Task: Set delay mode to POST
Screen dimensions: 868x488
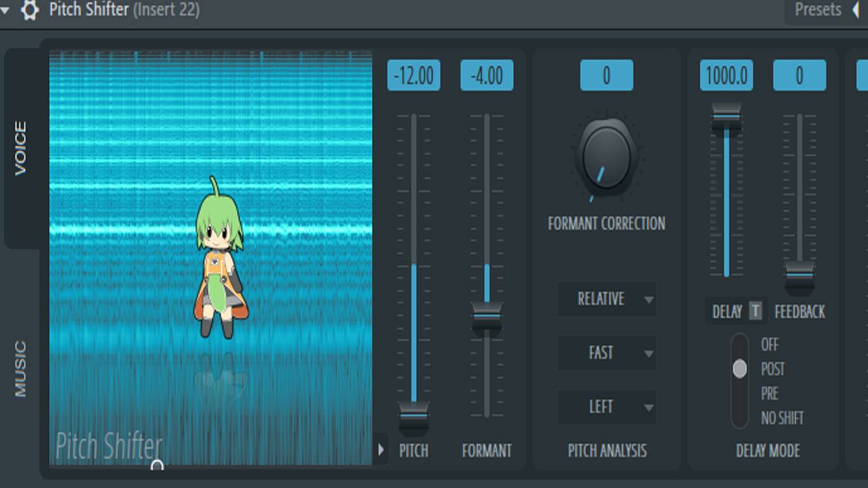Action: 773,369
